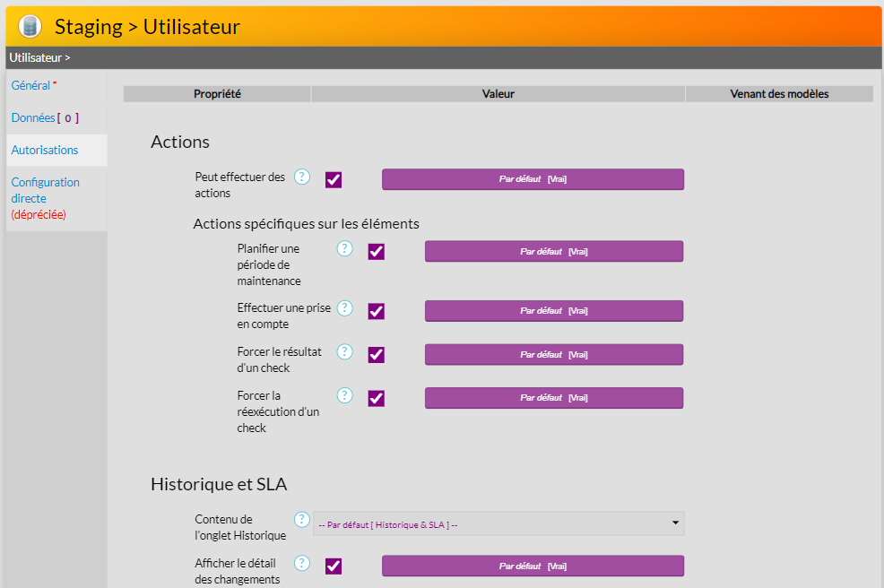This screenshot has width=884, height=588.
Task: Open help for 'Planifier une période de maintenance'
Action: (x=344, y=248)
